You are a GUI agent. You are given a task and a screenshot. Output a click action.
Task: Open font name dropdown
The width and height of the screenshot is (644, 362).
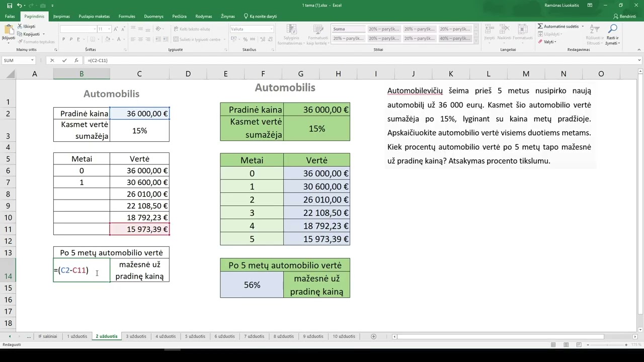pos(95,29)
